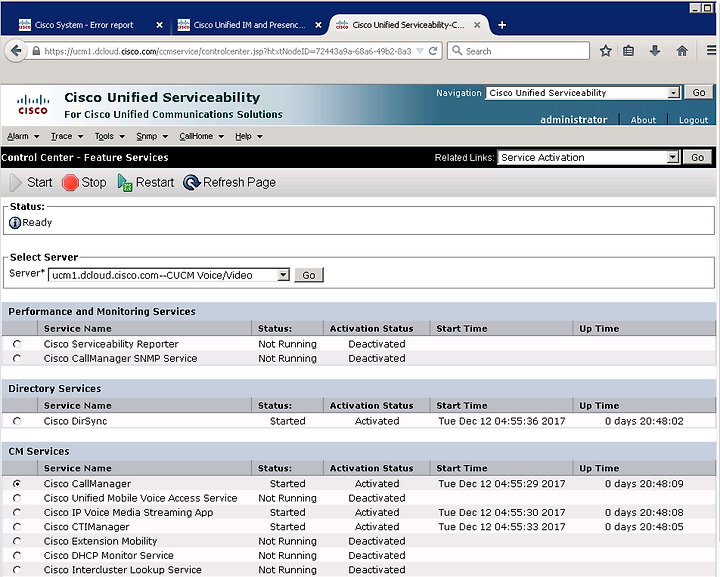Select the Cisco CallManager radio button
The width and height of the screenshot is (720, 577).
(17, 483)
